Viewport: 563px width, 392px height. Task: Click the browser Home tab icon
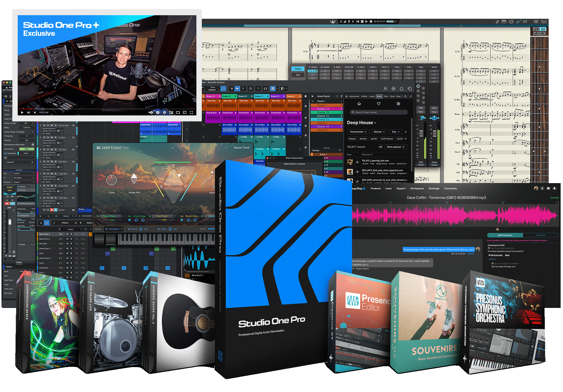pos(346,96)
